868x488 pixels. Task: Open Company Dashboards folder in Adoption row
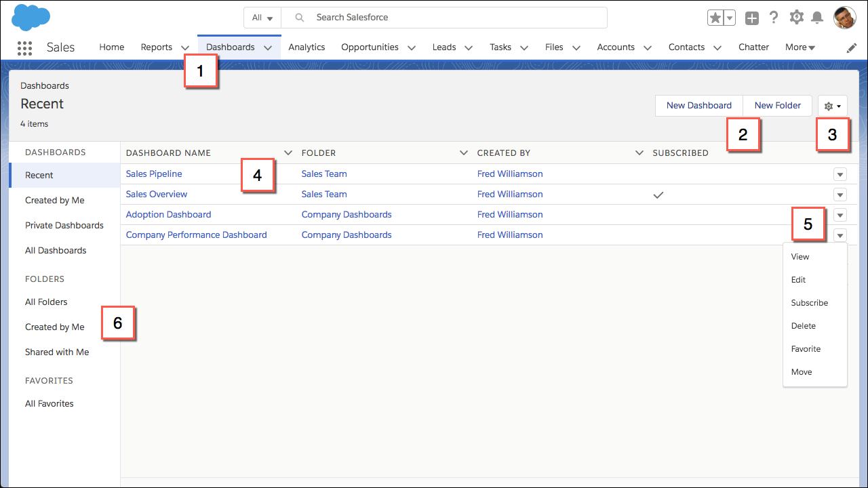pyautogui.click(x=347, y=215)
